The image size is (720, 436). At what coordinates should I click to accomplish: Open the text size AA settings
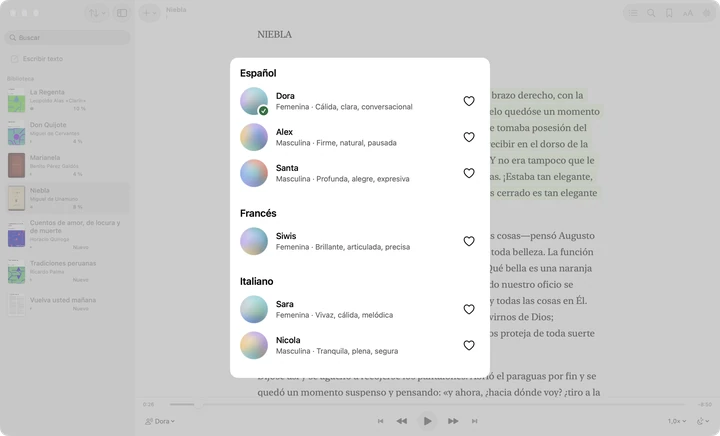click(x=687, y=13)
